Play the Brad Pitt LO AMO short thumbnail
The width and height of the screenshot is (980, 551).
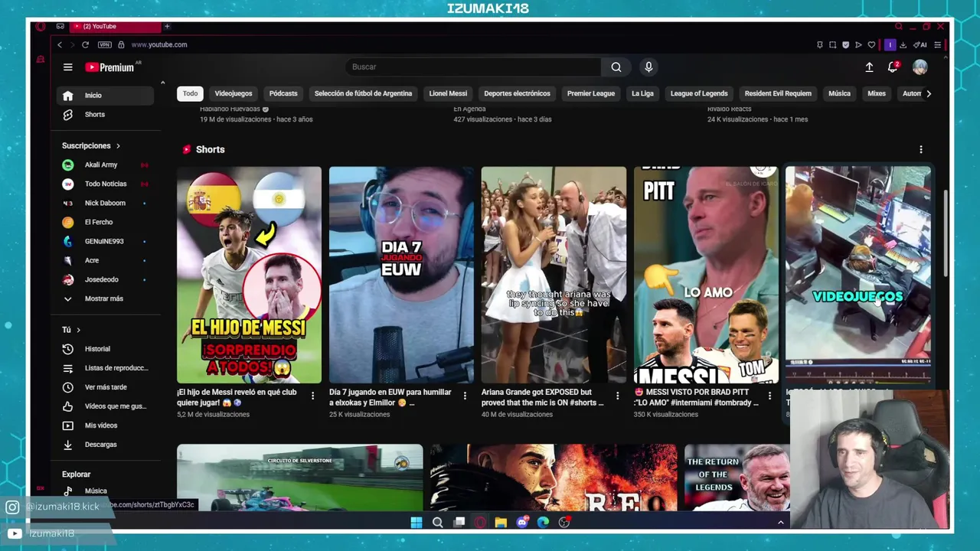pyautogui.click(x=706, y=275)
